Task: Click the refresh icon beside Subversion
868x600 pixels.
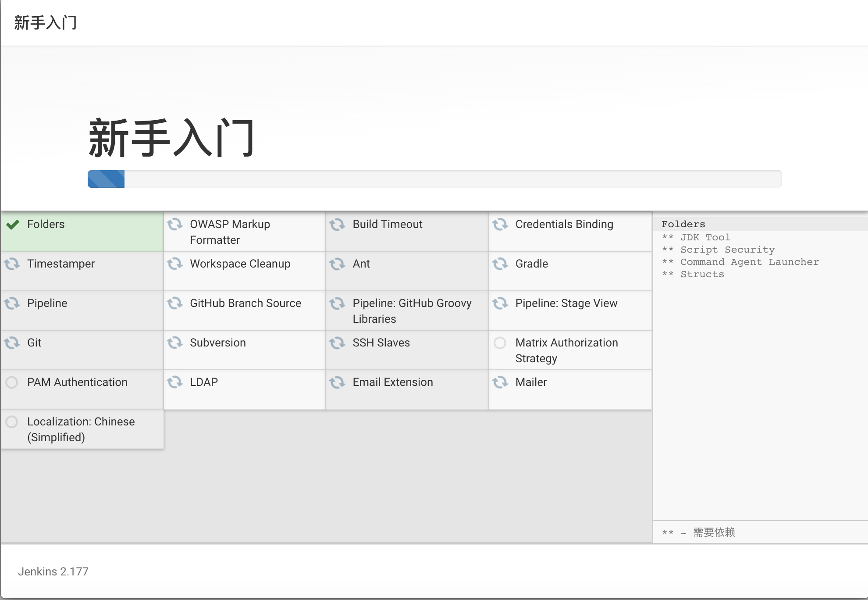Action: pos(174,343)
